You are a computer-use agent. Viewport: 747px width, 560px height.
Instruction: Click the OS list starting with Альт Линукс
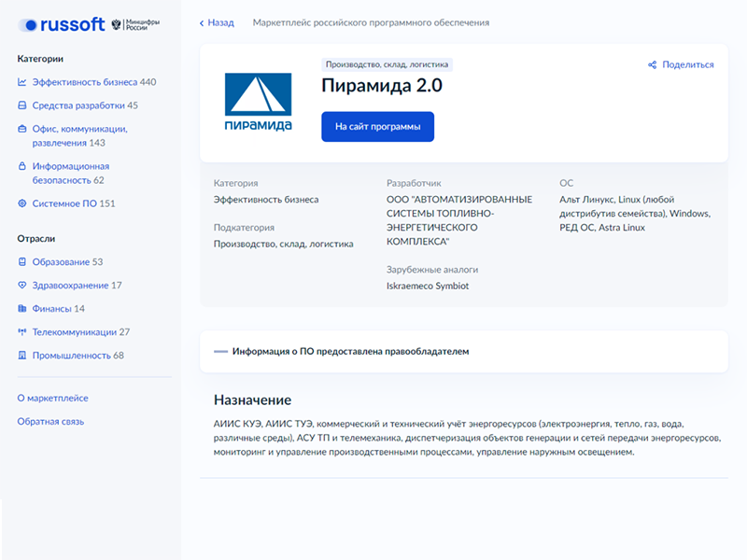[635, 214]
